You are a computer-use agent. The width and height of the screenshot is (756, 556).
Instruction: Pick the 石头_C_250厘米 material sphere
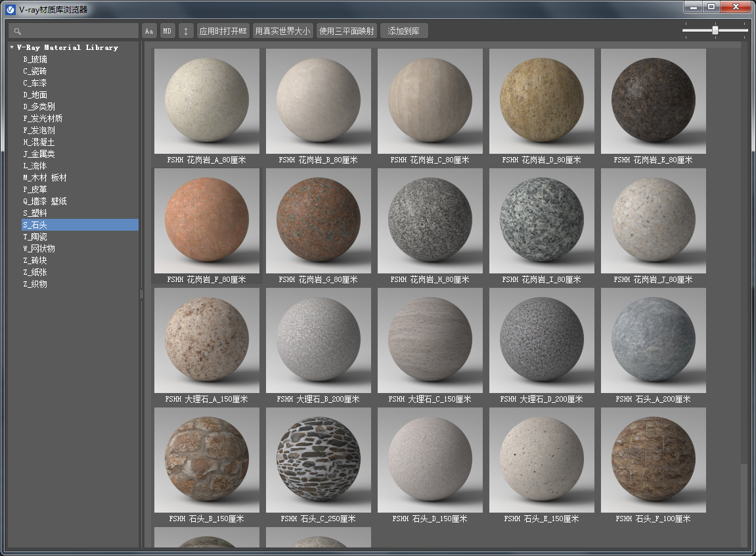pyautogui.click(x=319, y=460)
